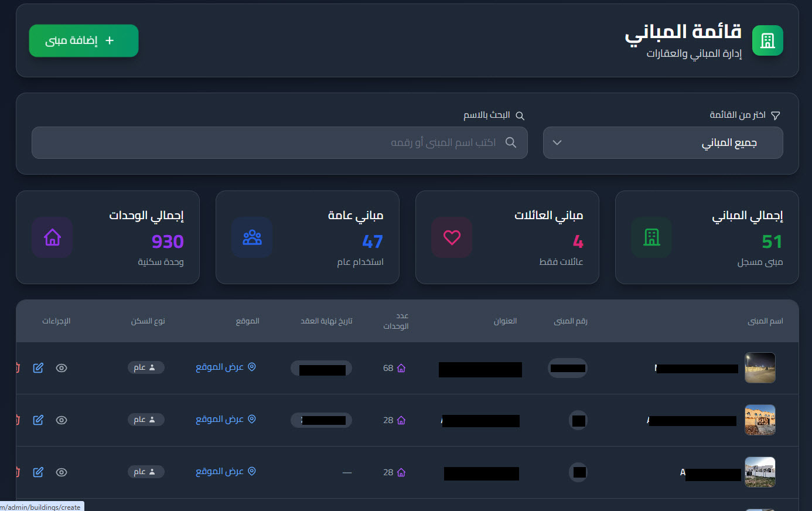
Task: Click the people group icon in مباني عامة card
Action: coord(252,237)
